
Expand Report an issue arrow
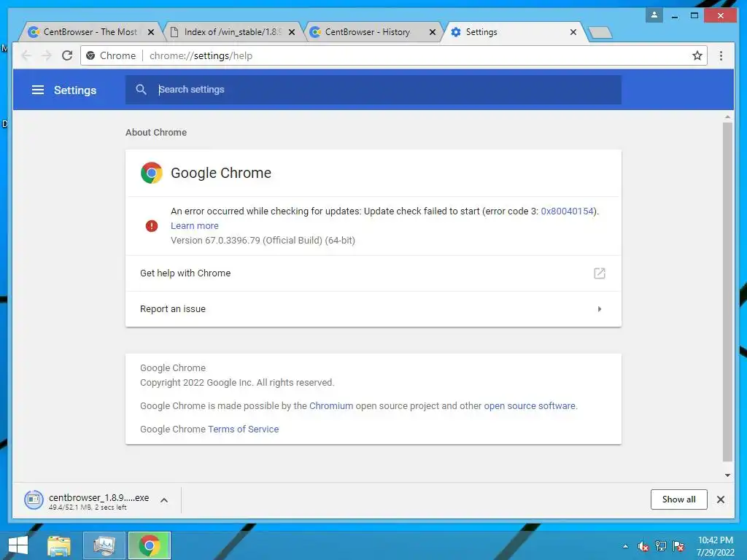(x=600, y=309)
